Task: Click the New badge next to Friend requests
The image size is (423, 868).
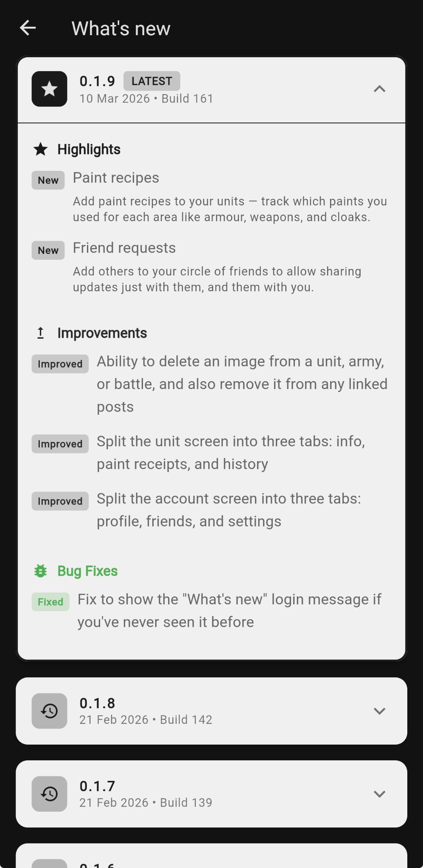Action: point(48,250)
